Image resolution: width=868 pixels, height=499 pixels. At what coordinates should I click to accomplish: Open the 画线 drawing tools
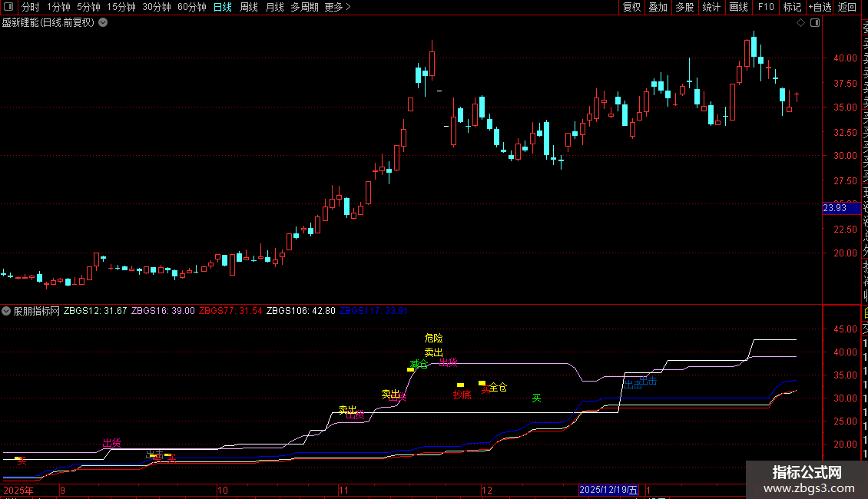point(738,7)
